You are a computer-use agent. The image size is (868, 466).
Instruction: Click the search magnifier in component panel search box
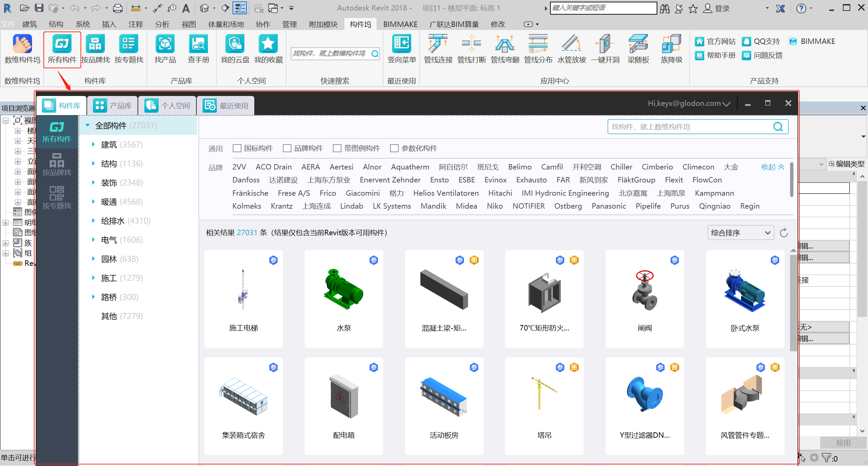click(x=778, y=127)
